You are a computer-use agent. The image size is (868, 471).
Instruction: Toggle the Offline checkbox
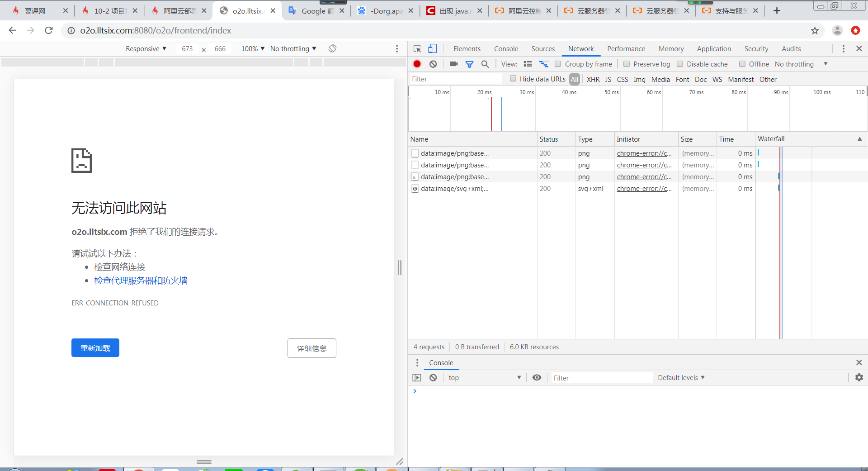click(x=742, y=64)
